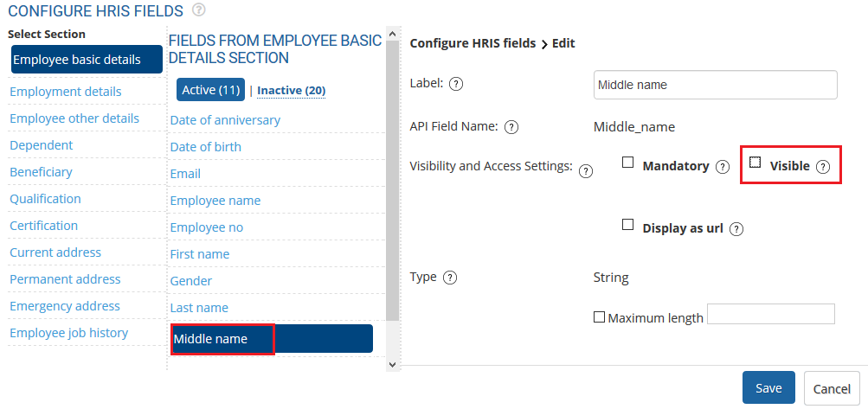Click the Cancel button
Screen dimensions: 868x409
point(831,388)
